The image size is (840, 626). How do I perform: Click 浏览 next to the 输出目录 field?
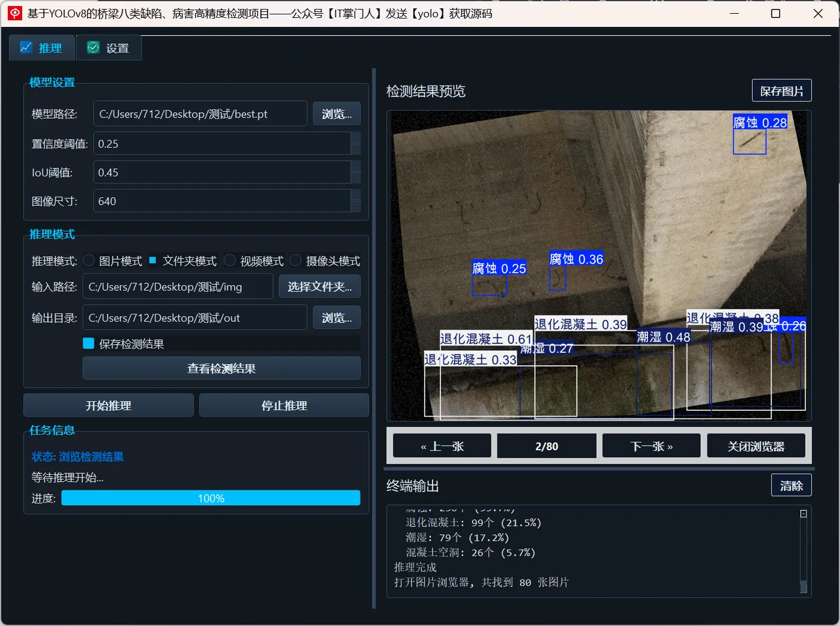coord(337,318)
